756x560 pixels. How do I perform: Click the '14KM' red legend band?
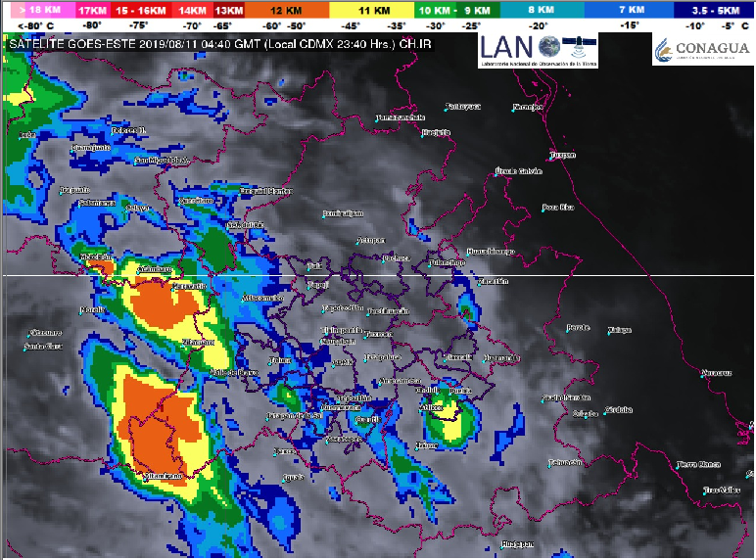tap(192, 10)
